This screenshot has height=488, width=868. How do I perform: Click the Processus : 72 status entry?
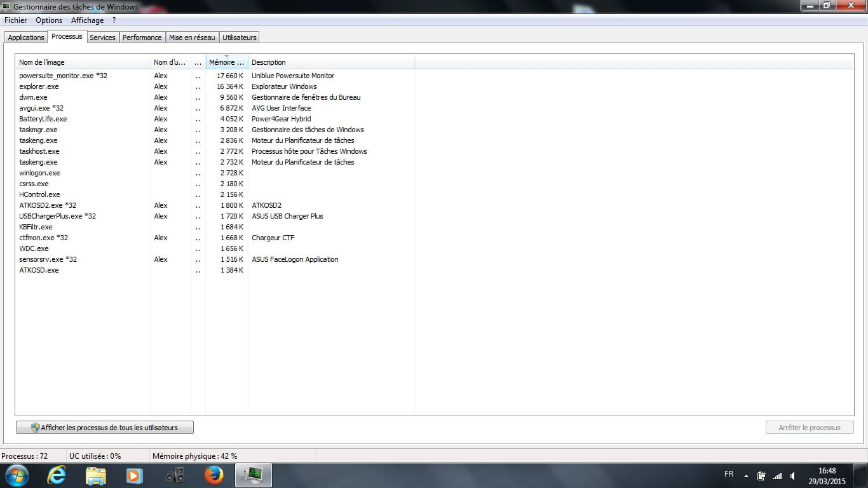tap(25, 456)
